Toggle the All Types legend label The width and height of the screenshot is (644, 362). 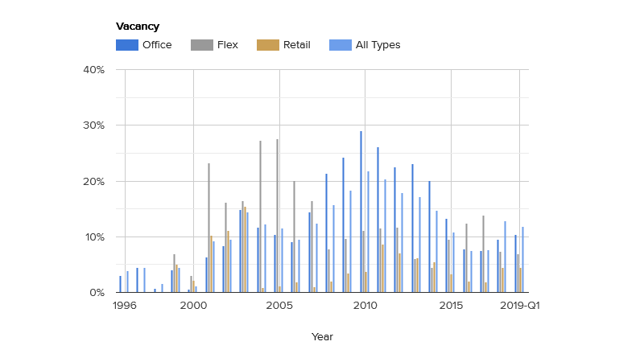click(378, 45)
